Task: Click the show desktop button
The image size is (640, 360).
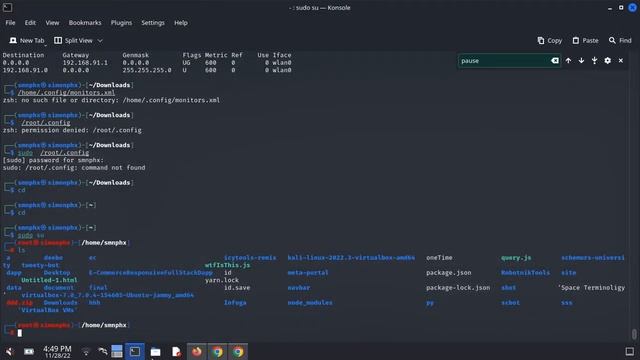Action: [x=630, y=351]
